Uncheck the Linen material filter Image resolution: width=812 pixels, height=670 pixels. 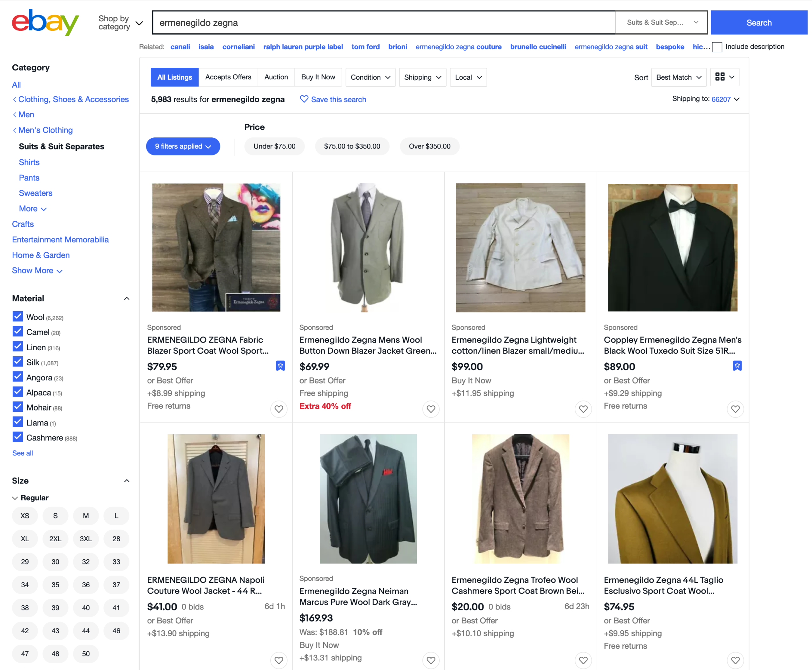coord(18,346)
